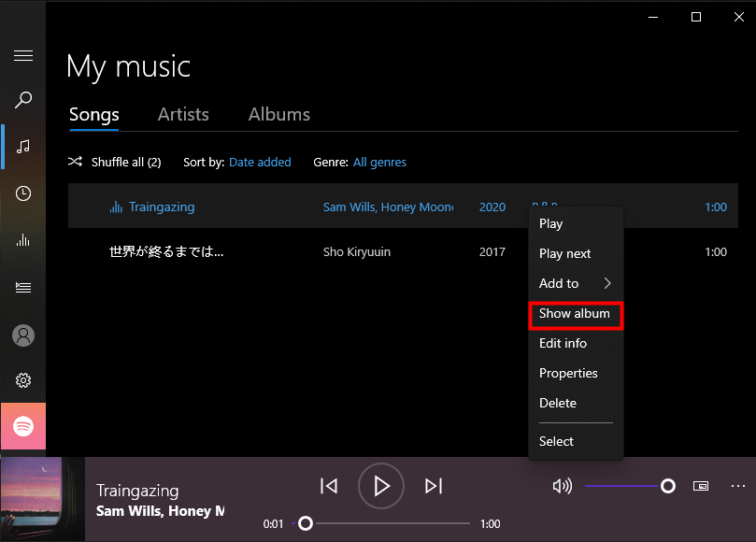
Task: Click the 2017 year value
Action: tap(492, 251)
